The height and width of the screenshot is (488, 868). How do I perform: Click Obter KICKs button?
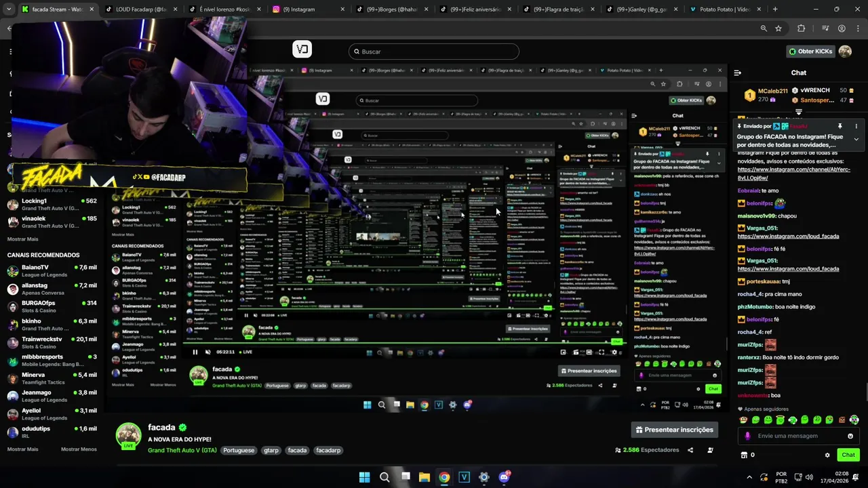point(810,52)
